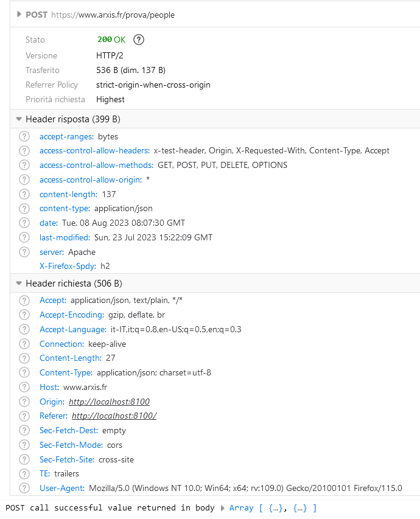Expand the POST request URL row
The width and height of the screenshot is (420, 519).
tap(19, 15)
